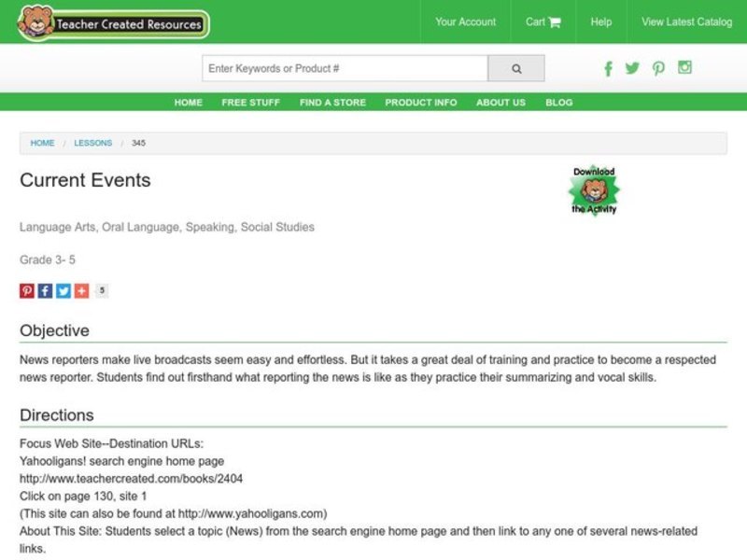Click the Download the Activity bear badge
Screen dimensions: 747x560
594,190
